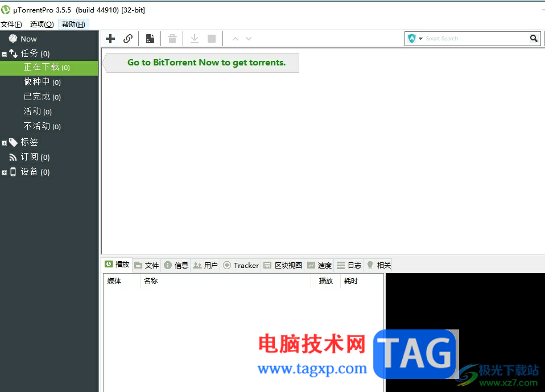Select 不活动 (0) filter
The image size is (545, 392).
point(42,126)
